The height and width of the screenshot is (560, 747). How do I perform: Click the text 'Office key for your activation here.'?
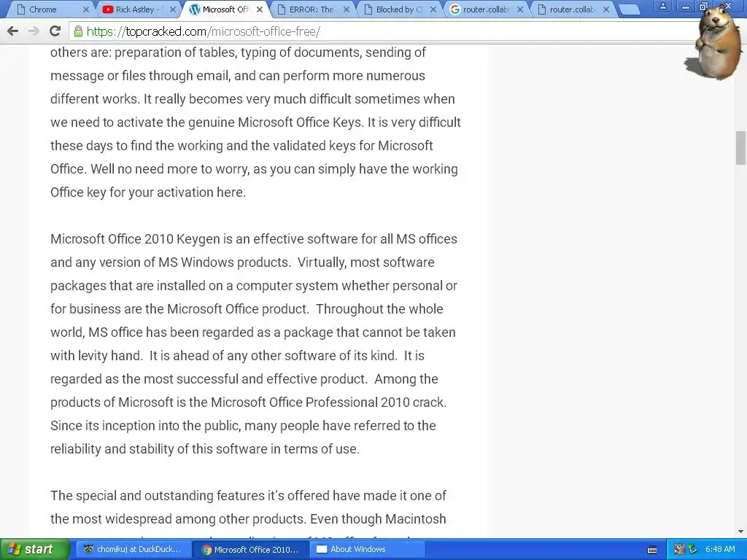148,192
